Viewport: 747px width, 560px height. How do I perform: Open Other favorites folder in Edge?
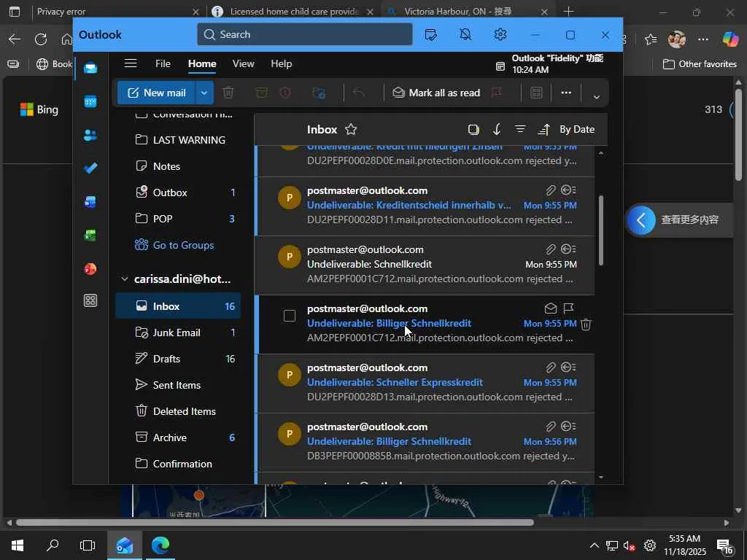click(x=700, y=64)
